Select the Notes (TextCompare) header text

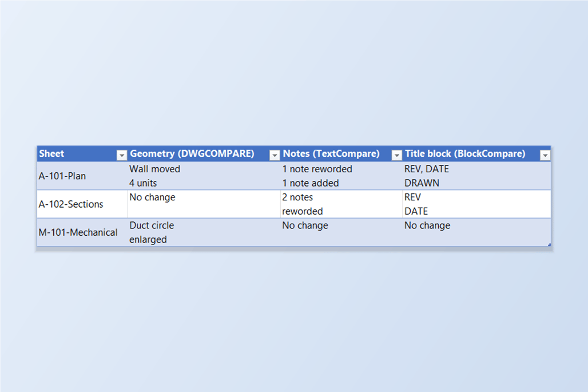331,154
